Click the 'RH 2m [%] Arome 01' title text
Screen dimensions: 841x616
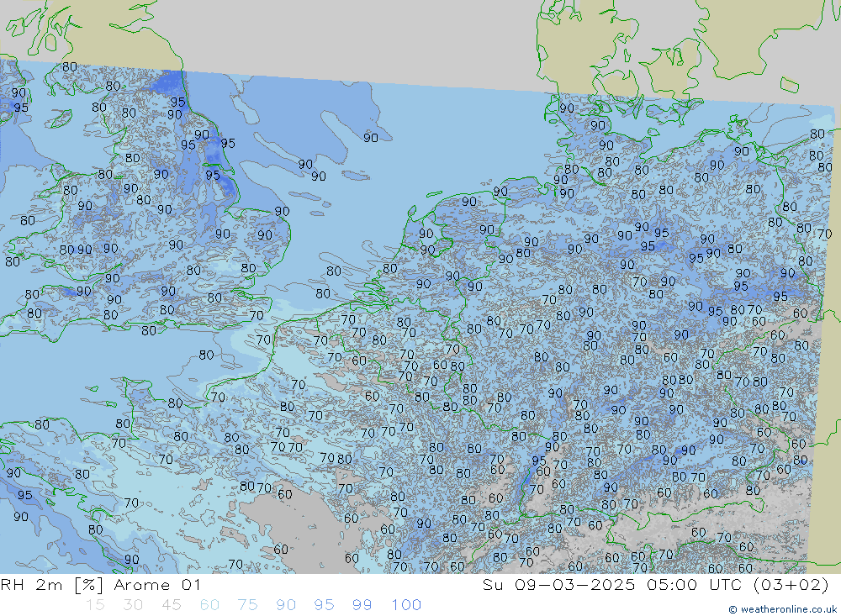click(101, 585)
